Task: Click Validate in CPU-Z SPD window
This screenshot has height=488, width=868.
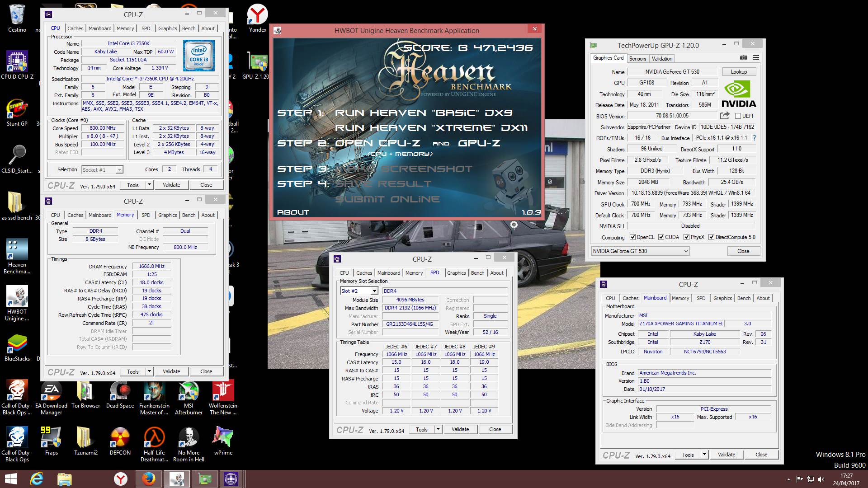Action: [x=460, y=429]
